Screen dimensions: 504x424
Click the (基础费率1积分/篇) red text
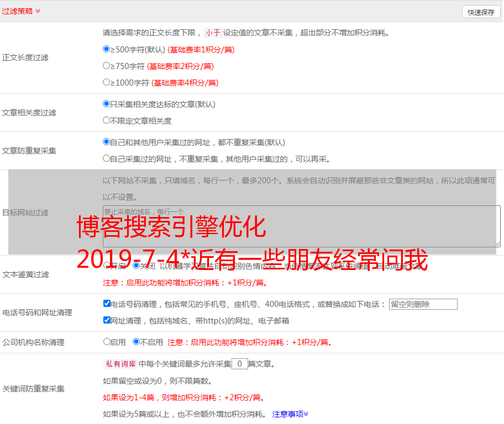tap(201, 50)
